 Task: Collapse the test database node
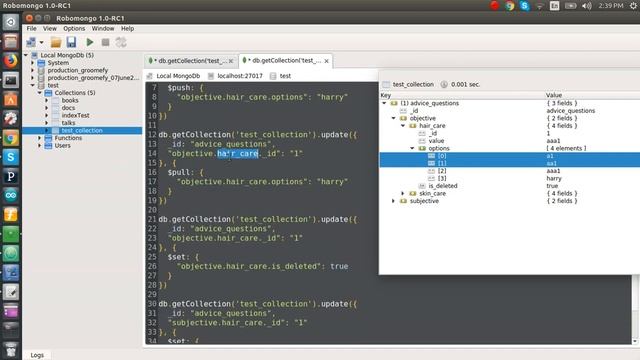pyautogui.click(x=33, y=85)
